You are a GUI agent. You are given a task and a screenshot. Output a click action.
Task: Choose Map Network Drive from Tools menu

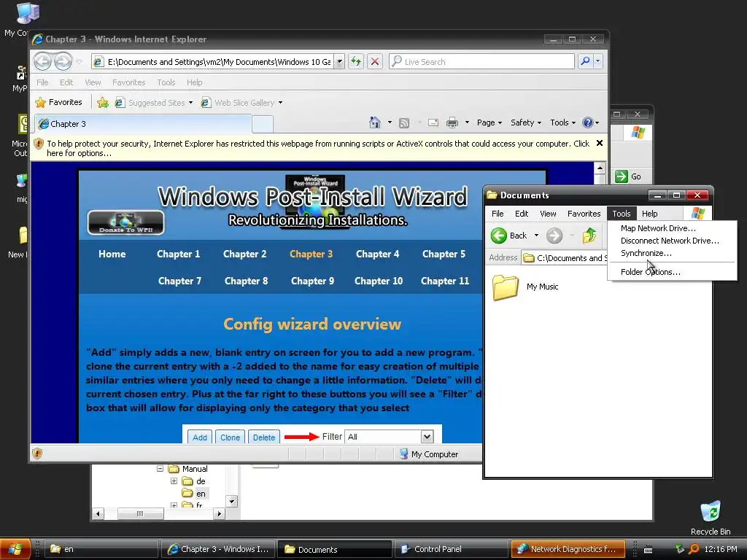(658, 228)
